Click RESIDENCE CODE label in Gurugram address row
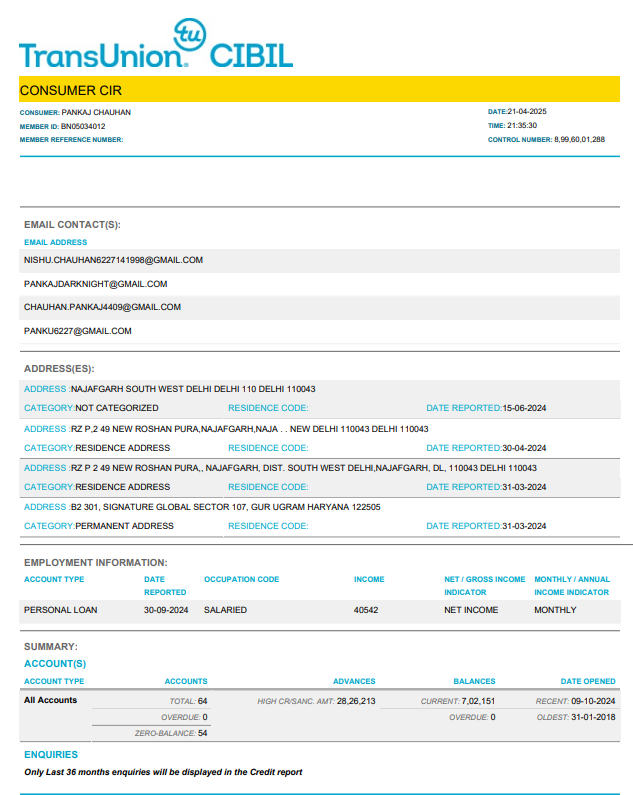Viewport: 633px width, 795px height. tap(268, 526)
